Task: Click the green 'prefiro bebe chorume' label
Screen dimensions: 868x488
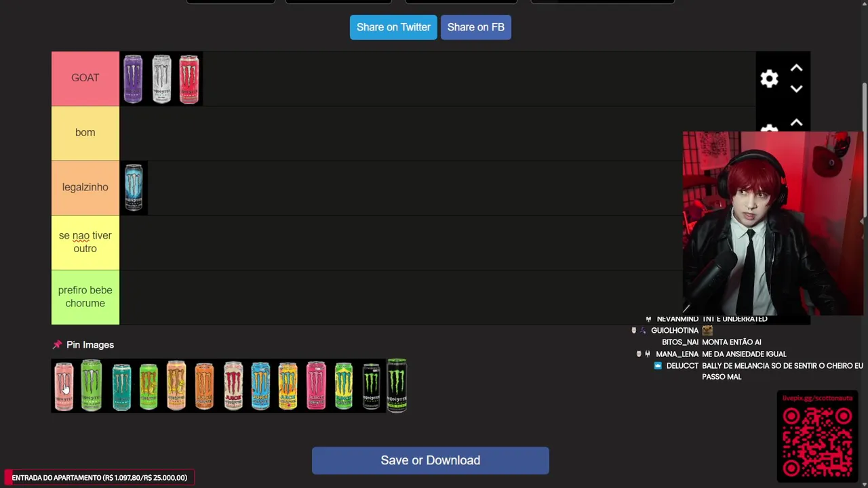Action: pyautogui.click(x=85, y=297)
